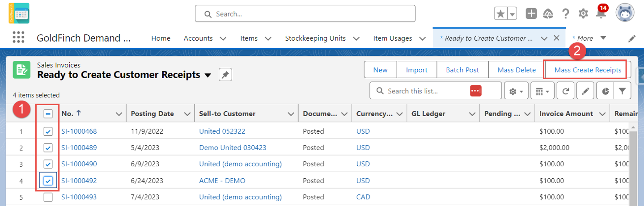644x206 pixels.
Task: Uncheck row SI-1000468 checkbox
Action: pyautogui.click(x=48, y=131)
